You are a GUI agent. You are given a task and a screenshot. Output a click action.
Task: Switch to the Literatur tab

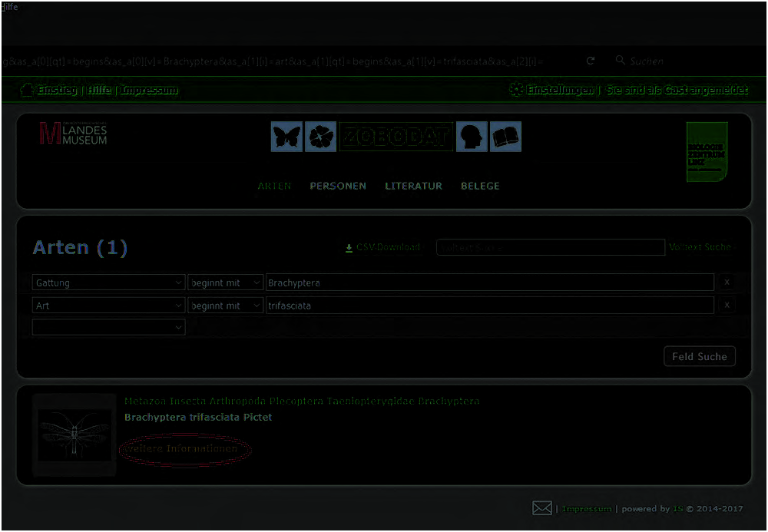click(413, 186)
